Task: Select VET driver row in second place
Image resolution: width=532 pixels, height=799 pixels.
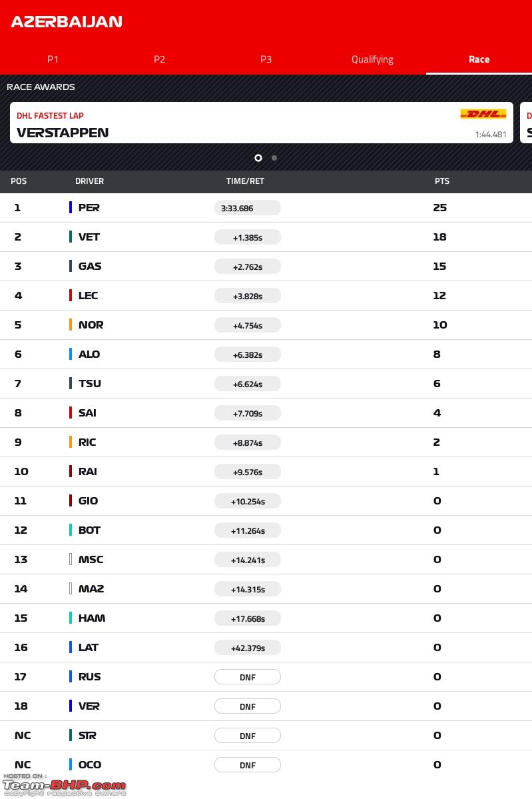Action: (266, 237)
